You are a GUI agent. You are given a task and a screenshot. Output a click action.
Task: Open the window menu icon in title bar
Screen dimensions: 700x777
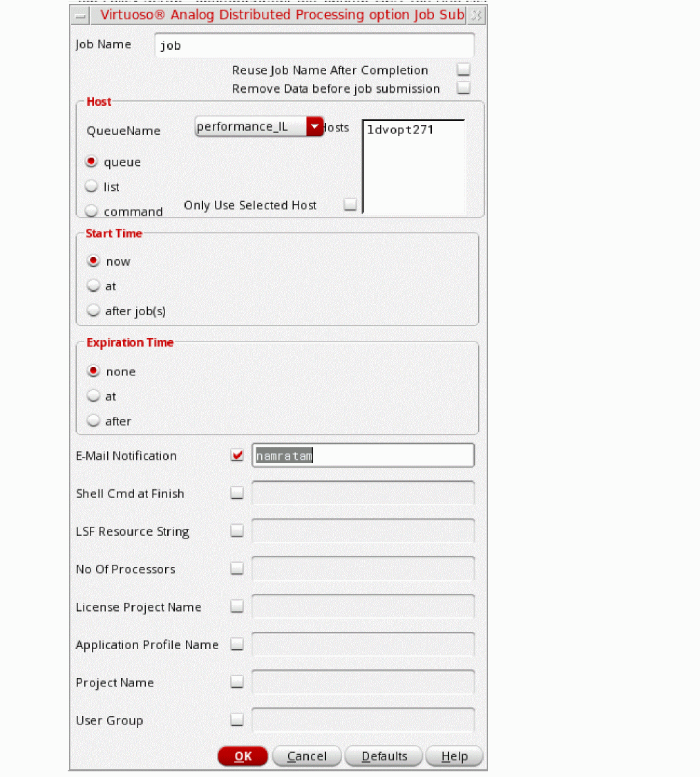click(81, 16)
